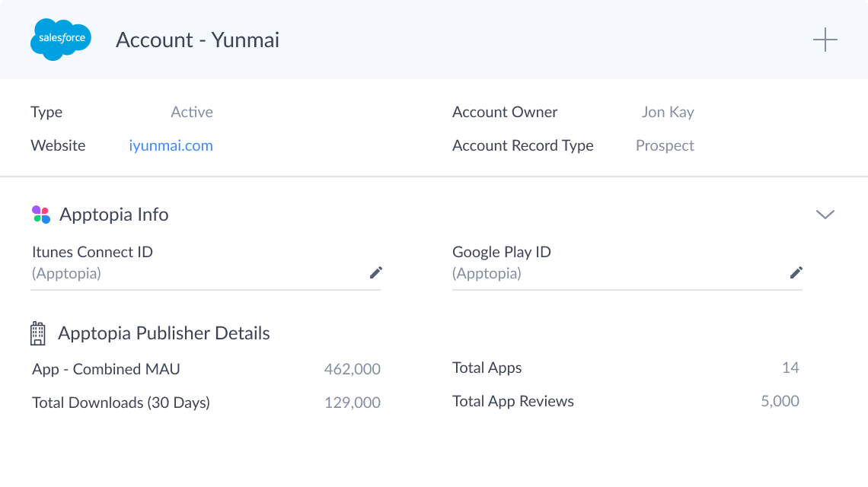Click the Salesforce cloud logo
This screenshot has height=487, width=868.
(x=61, y=39)
